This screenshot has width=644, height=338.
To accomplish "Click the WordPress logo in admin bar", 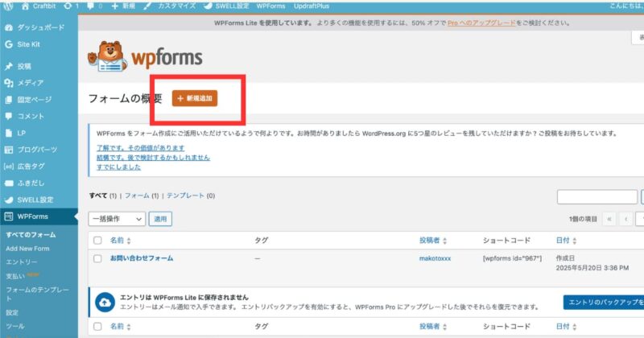I will pos(8,6).
